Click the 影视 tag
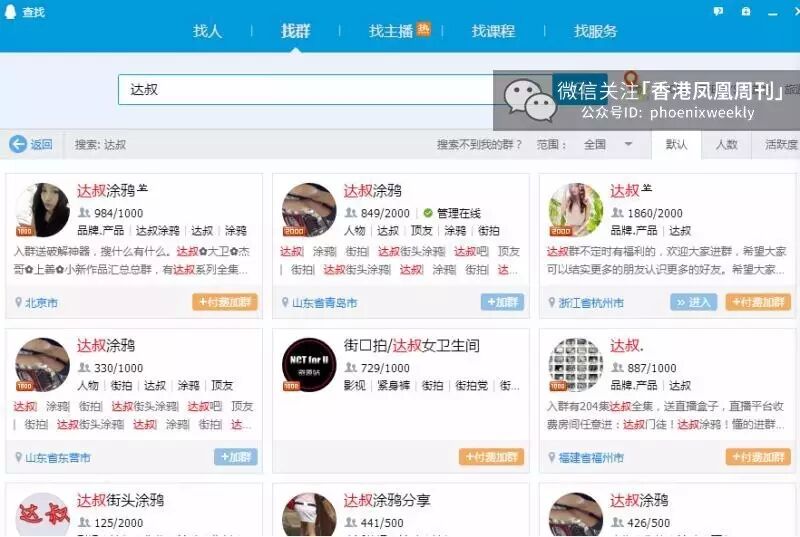 click(x=355, y=386)
